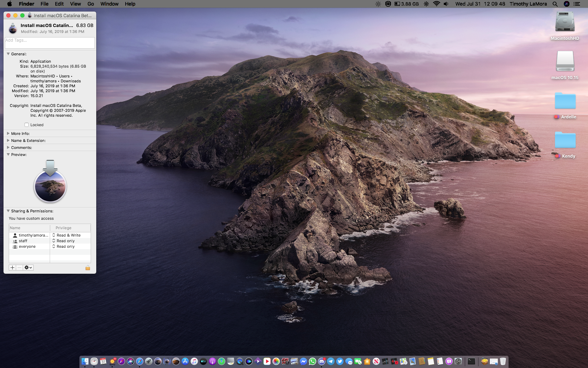Open the gear action menu under permissions
The image size is (588, 368).
(28, 268)
